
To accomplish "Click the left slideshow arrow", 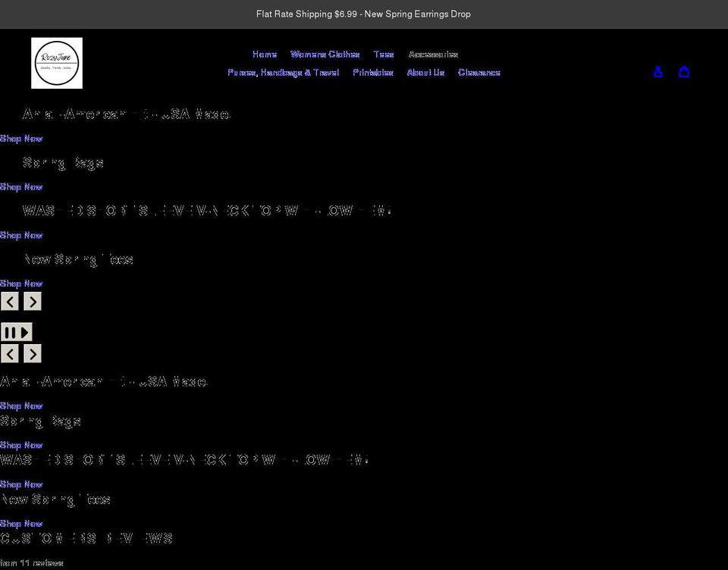I will (10, 301).
